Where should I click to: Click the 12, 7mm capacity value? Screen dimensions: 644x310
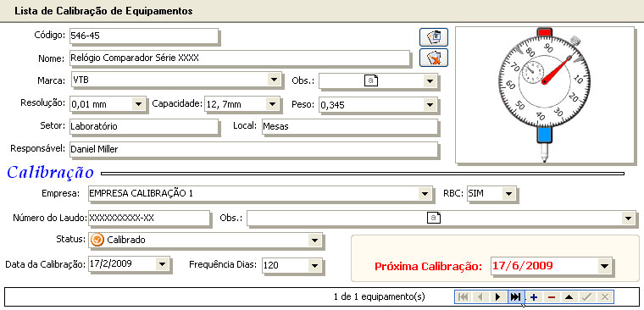(224, 105)
